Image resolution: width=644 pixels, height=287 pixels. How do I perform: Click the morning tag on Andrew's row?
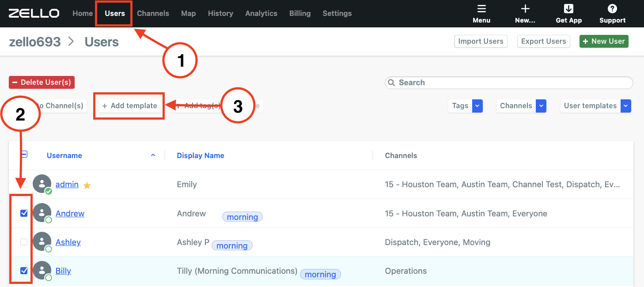(242, 217)
